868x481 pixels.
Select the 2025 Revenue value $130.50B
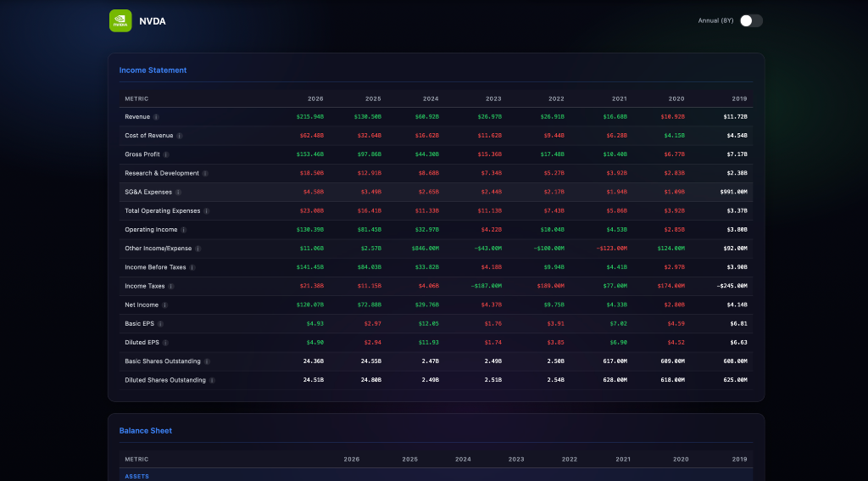(368, 117)
